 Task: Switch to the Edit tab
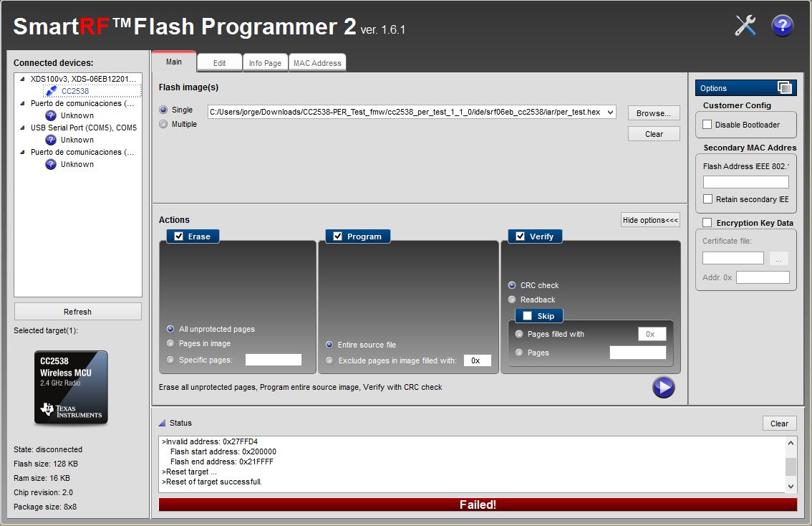220,63
